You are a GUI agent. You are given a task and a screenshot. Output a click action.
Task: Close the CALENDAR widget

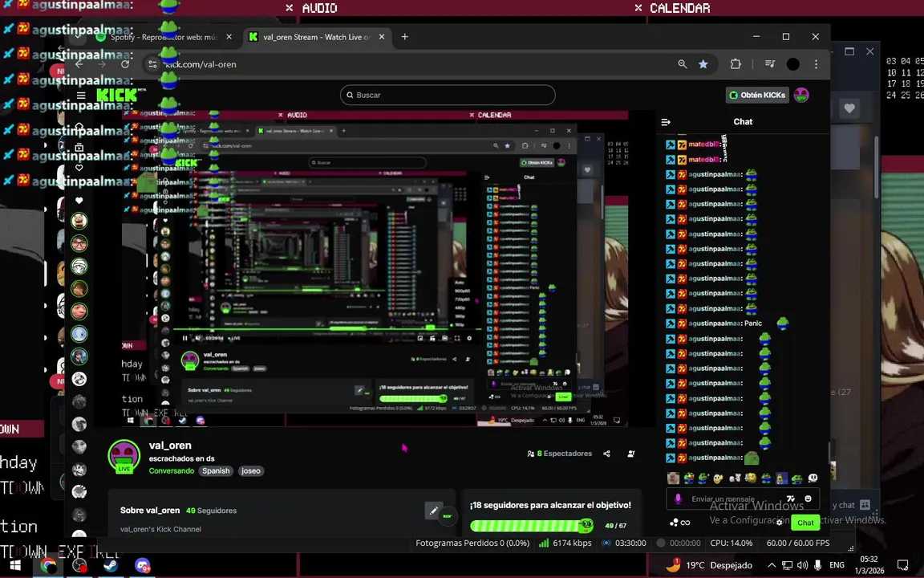pos(638,8)
